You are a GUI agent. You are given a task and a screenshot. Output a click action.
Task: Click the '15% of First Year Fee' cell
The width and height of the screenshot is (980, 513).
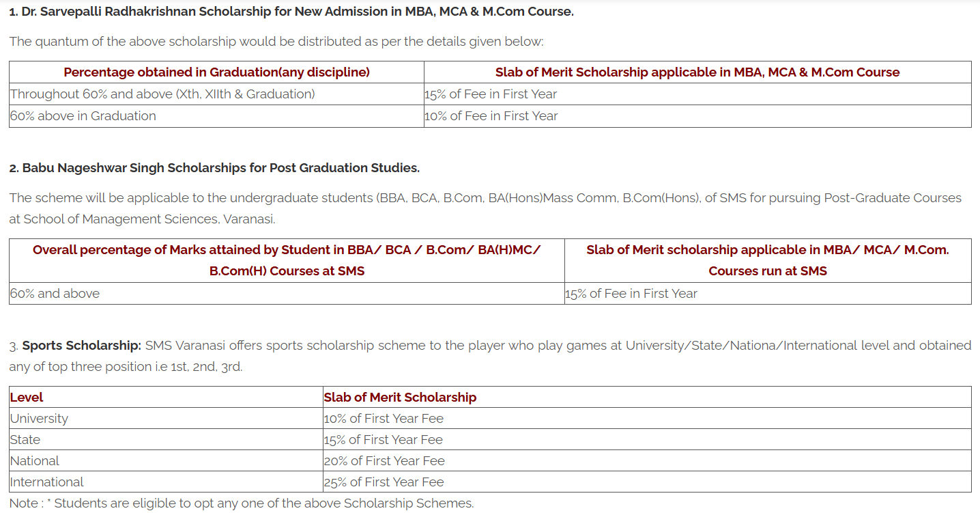(384, 439)
